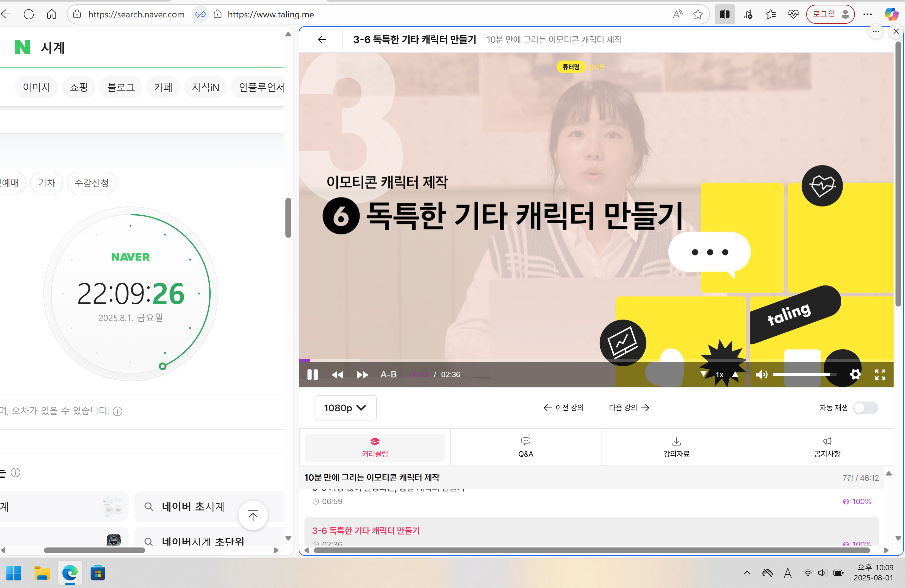Image resolution: width=905 pixels, height=588 pixels.
Task: Mute the video sound
Action: pos(762,374)
